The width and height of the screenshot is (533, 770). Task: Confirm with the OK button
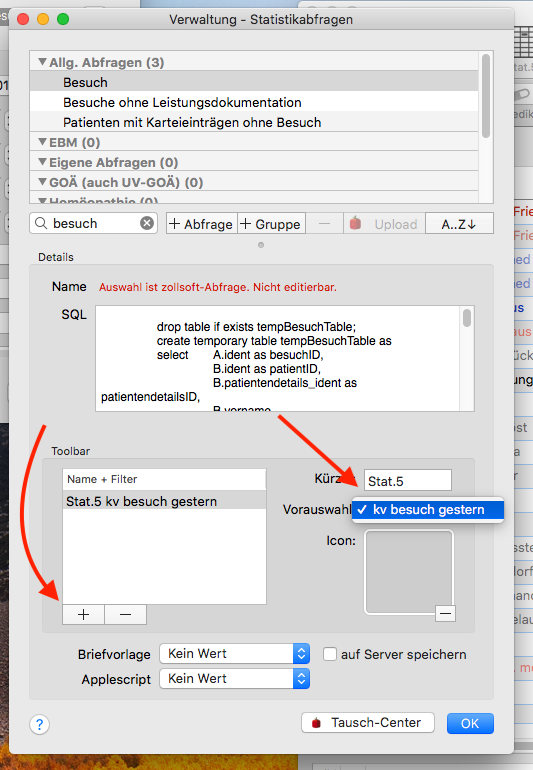[470, 723]
